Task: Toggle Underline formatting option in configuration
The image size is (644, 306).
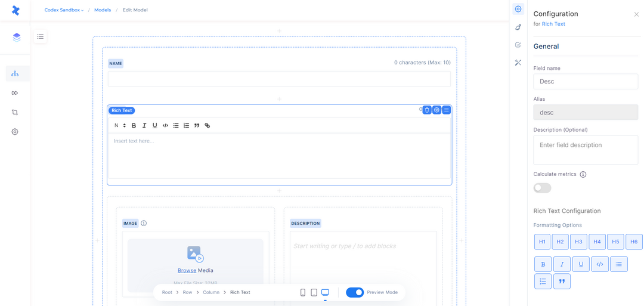Action: point(581,264)
